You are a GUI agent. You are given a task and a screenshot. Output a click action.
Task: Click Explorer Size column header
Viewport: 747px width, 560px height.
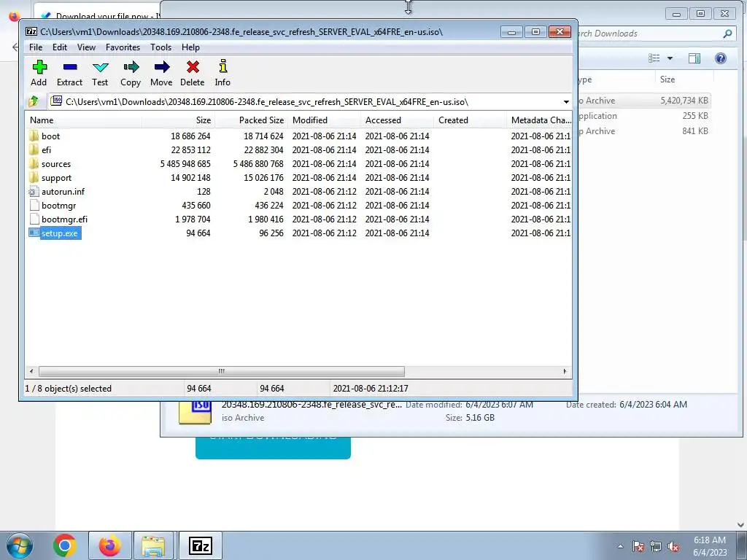[684, 79]
